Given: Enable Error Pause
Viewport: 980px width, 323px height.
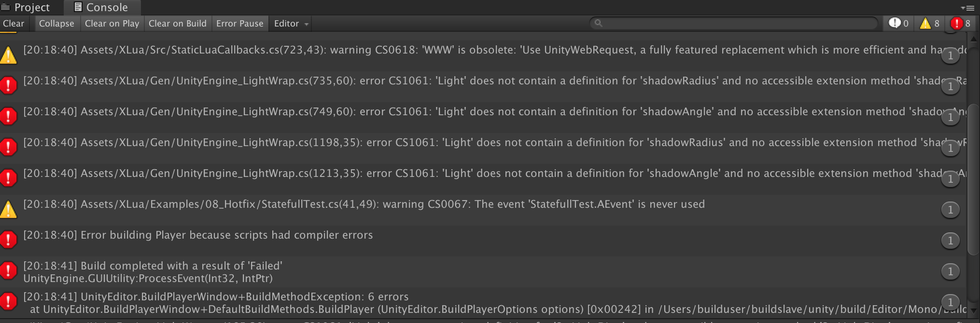Looking at the screenshot, I should pos(240,23).
